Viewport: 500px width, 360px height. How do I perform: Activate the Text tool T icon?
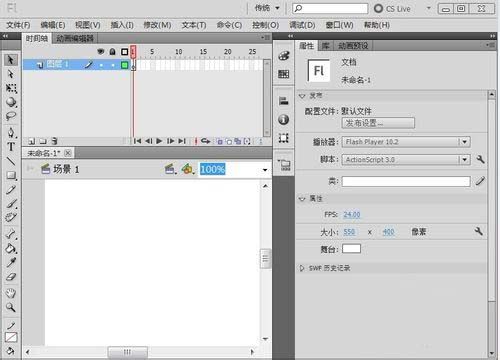[x=11, y=147]
